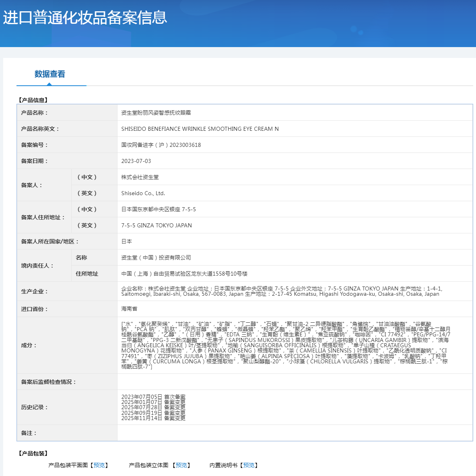Image resolution: width=476 pixels, height=476 pixels.
Task: Select history entry 2023年07月05日 首次备案
Action: pos(153,397)
